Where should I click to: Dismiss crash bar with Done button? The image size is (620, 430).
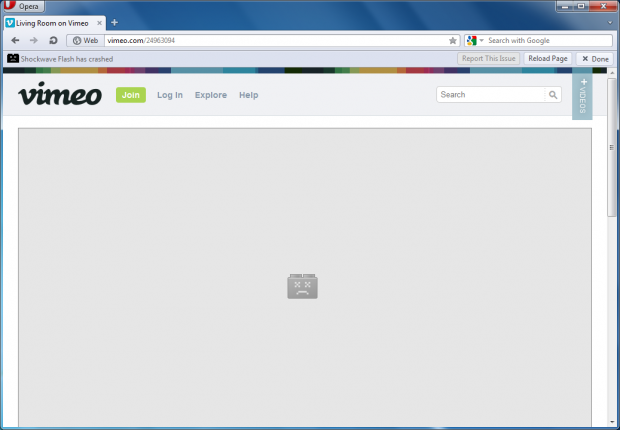click(595, 59)
